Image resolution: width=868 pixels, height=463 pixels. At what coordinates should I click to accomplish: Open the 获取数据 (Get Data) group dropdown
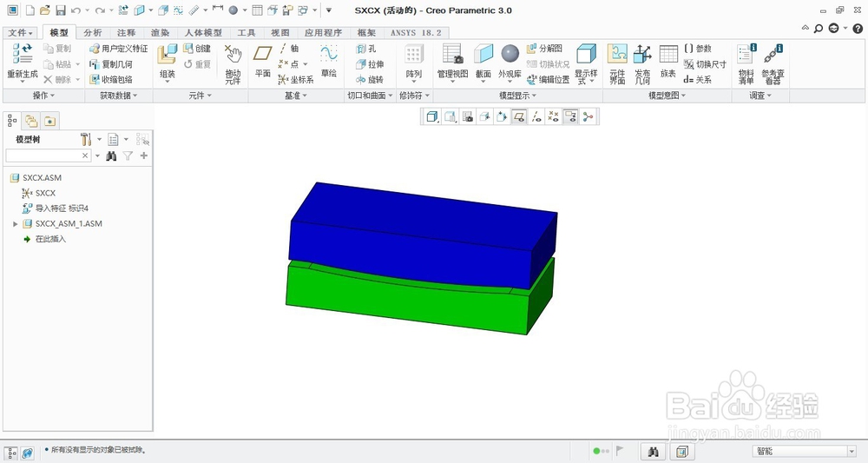pos(118,96)
